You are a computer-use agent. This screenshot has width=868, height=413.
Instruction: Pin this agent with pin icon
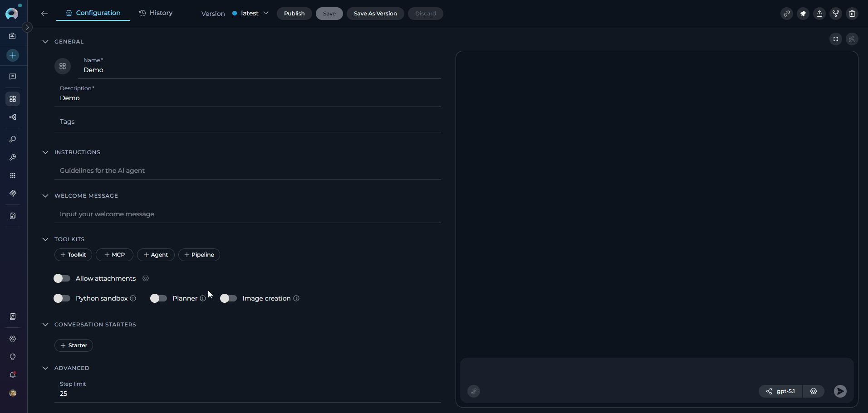click(803, 14)
